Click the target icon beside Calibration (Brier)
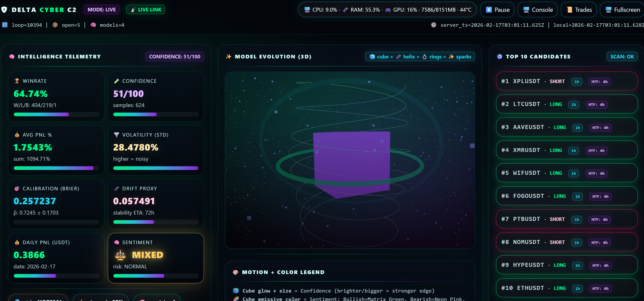Image resolution: width=644 pixels, height=301 pixels. coord(17,189)
